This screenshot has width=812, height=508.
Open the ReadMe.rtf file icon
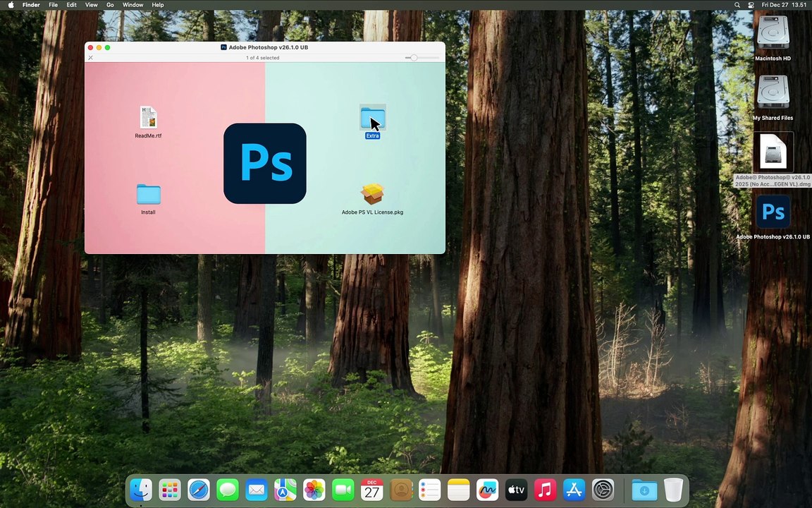pos(148,117)
